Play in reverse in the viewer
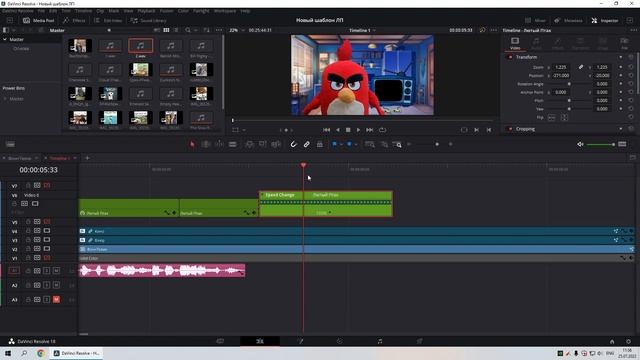This screenshot has height=360, width=640. (338, 130)
